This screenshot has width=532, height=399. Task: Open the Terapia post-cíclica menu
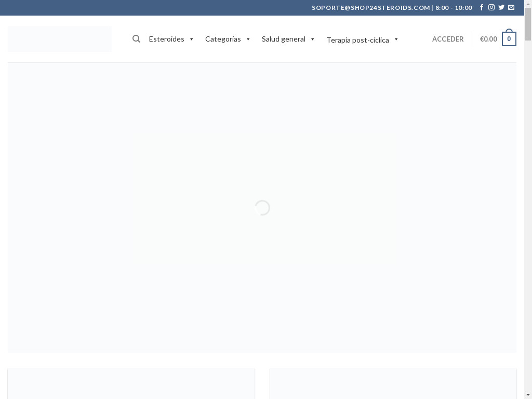tap(357, 40)
